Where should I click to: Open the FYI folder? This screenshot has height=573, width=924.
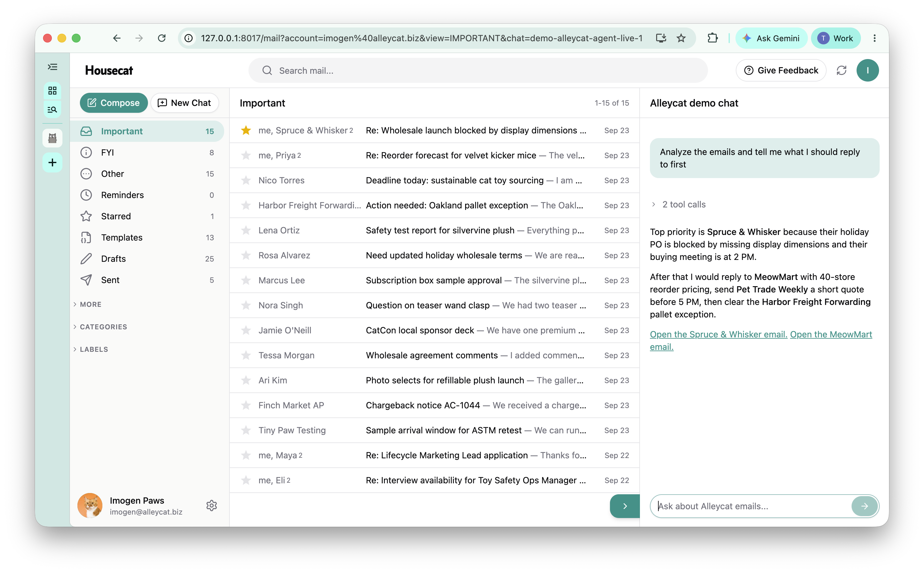[147, 153]
